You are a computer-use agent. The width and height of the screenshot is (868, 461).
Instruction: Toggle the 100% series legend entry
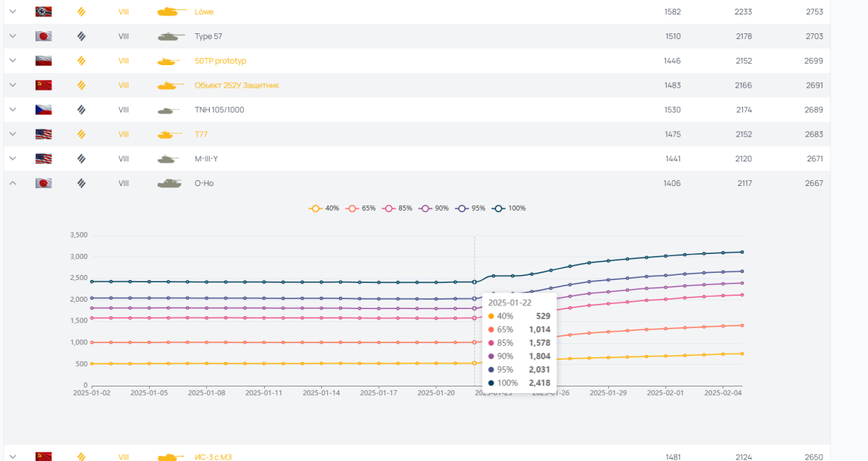pos(509,208)
